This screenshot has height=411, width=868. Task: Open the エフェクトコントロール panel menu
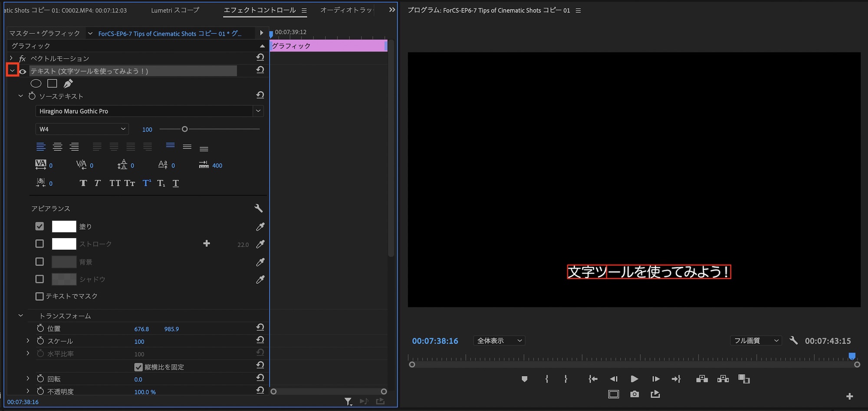[304, 10]
